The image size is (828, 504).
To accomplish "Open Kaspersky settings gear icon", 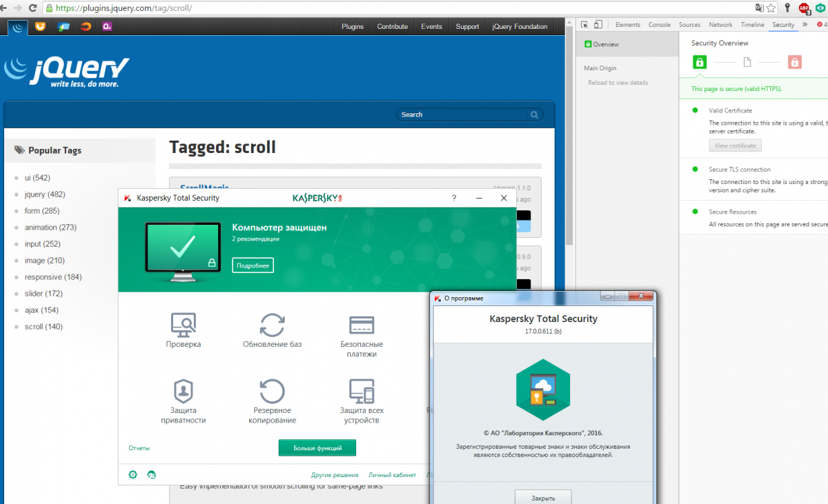I will click(x=132, y=474).
